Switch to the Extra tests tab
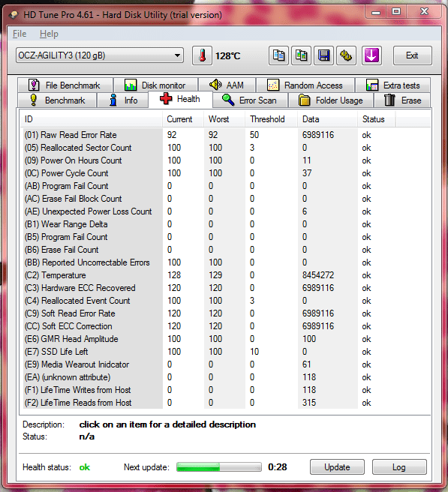 point(392,85)
